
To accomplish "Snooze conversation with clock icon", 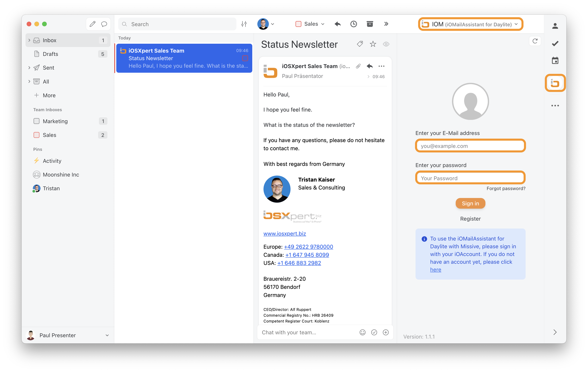I will point(353,24).
